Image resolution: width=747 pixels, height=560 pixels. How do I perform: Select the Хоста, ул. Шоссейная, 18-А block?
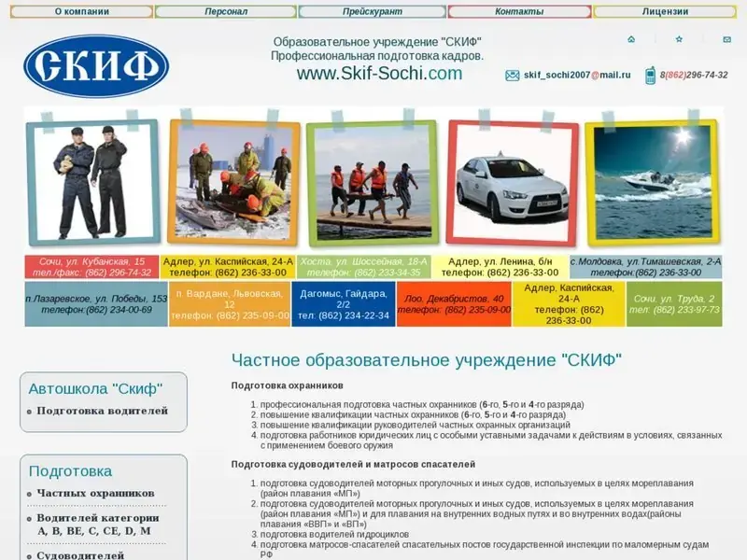tap(364, 267)
